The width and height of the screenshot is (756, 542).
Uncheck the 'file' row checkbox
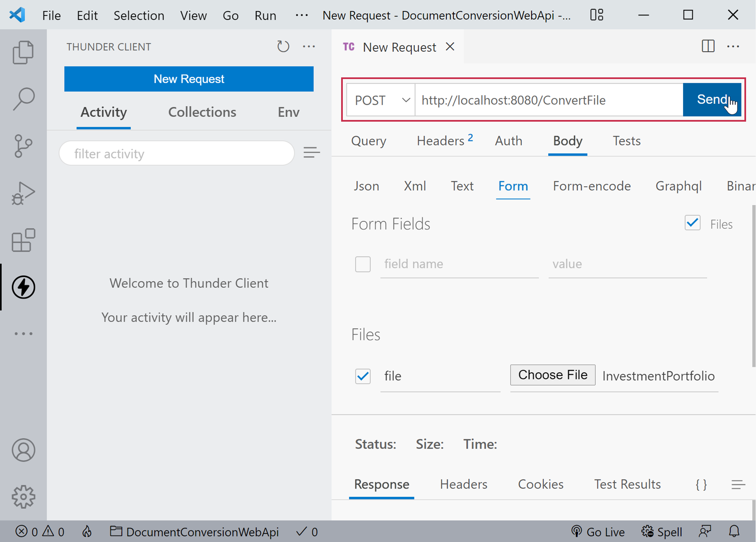coord(363,376)
